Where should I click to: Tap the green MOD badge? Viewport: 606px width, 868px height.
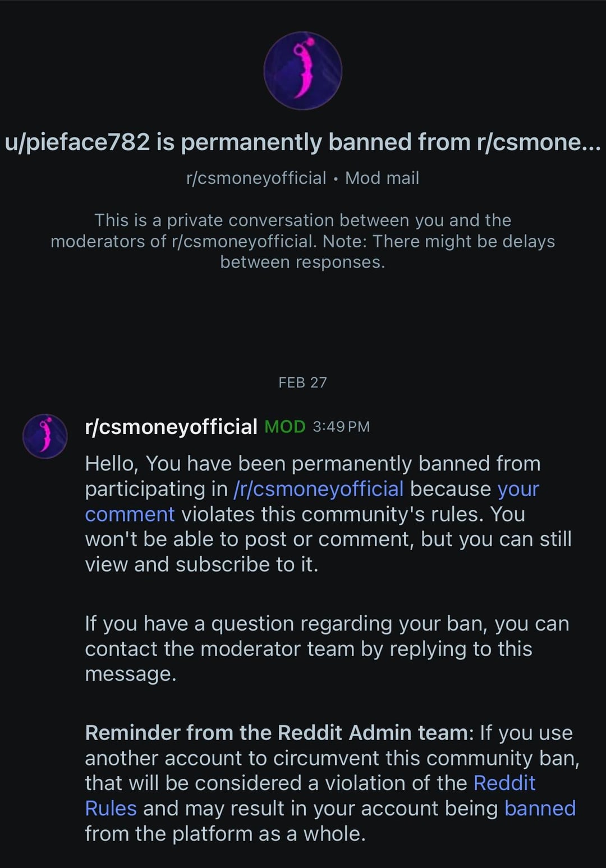[x=284, y=427]
